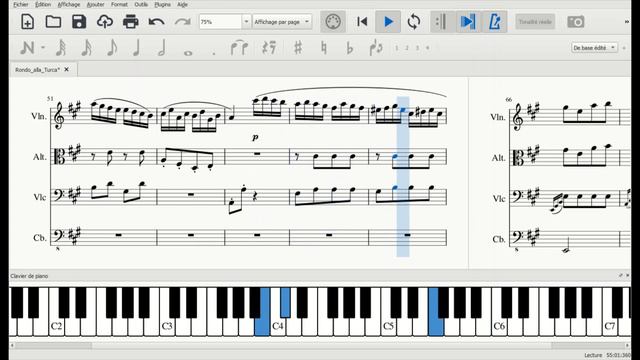Open the Outils menu
The height and width of the screenshot is (360, 640).
[x=141, y=4]
